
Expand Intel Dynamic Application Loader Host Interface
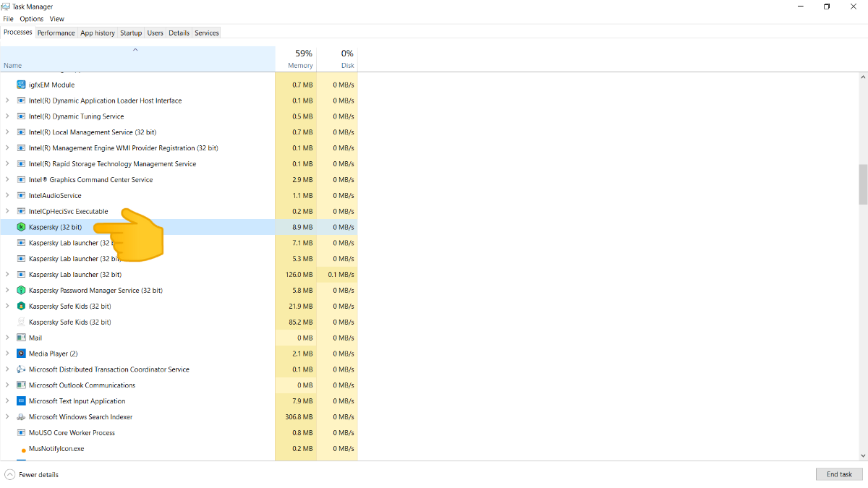coord(7,100)
